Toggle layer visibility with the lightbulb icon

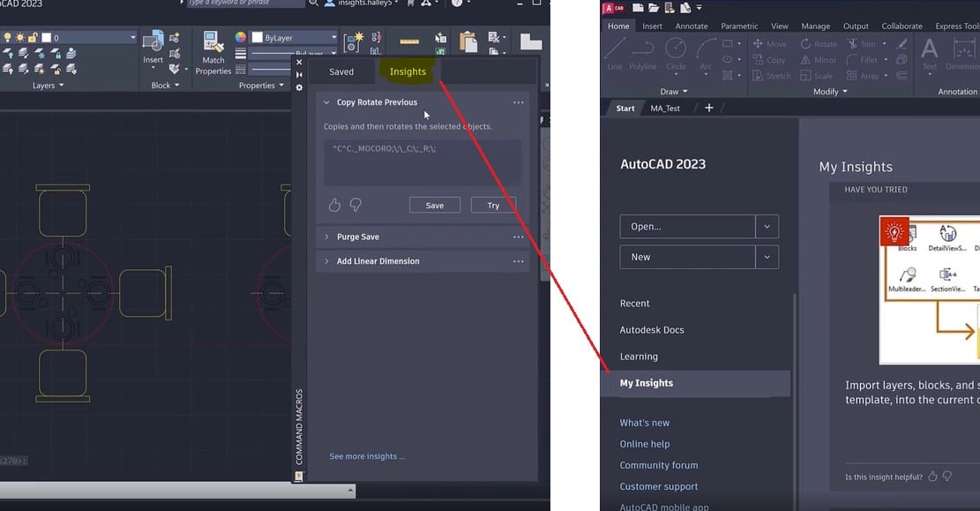click(8, 36)
